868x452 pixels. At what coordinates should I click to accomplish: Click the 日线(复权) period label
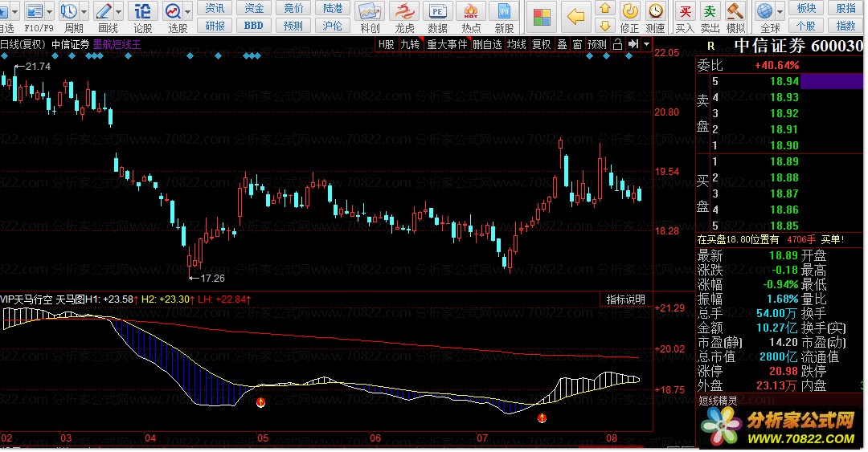pos(23,44)
